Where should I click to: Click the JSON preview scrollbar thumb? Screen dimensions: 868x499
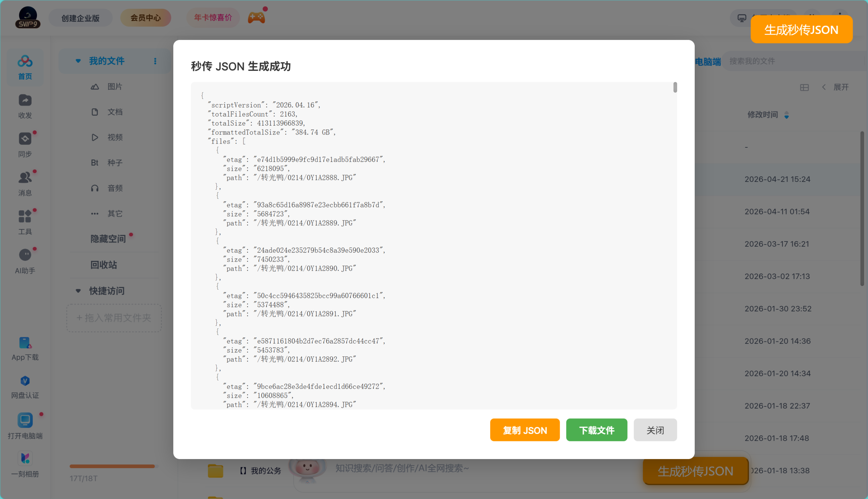pyautogui.click(x=675, y=87)
